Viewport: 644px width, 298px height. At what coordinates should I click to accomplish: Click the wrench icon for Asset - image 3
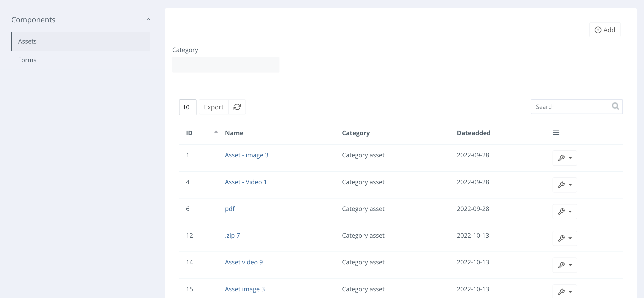pyautogui.click(x=562, y=158)
